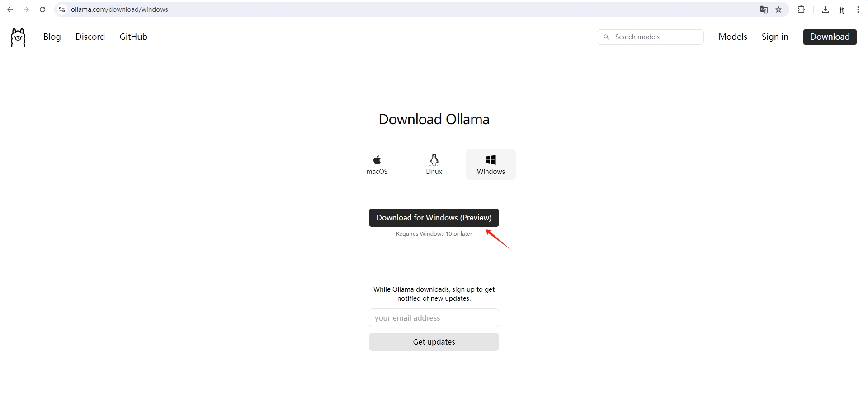Bookmark this page with star icon
This screenshot has height=401, width=868.
pos(778,9)
